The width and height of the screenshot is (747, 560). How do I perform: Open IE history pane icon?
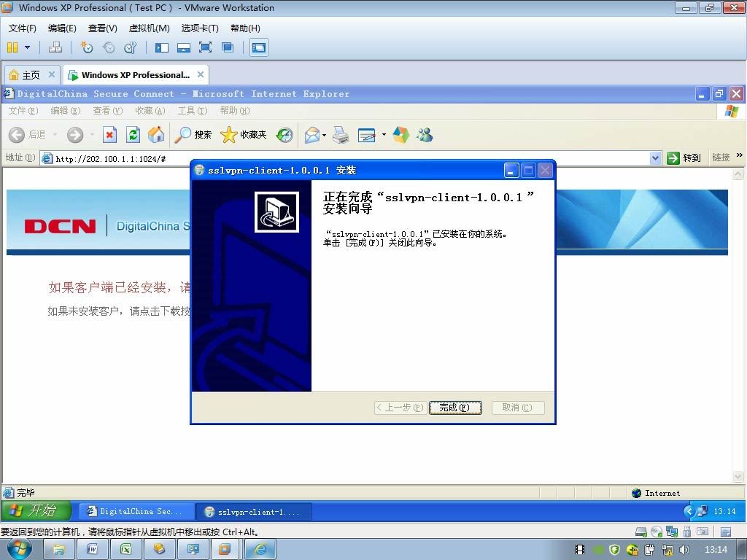(x=285, y=135)
